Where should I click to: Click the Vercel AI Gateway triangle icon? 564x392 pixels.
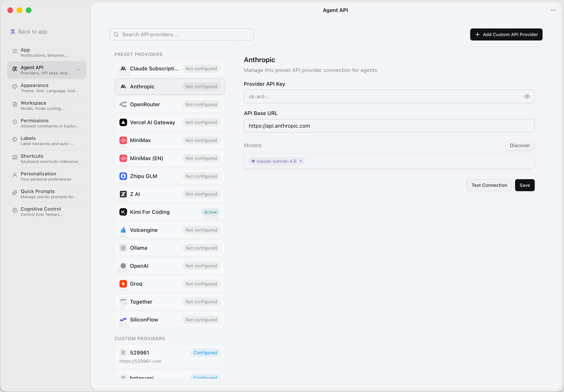coord(123,122)
